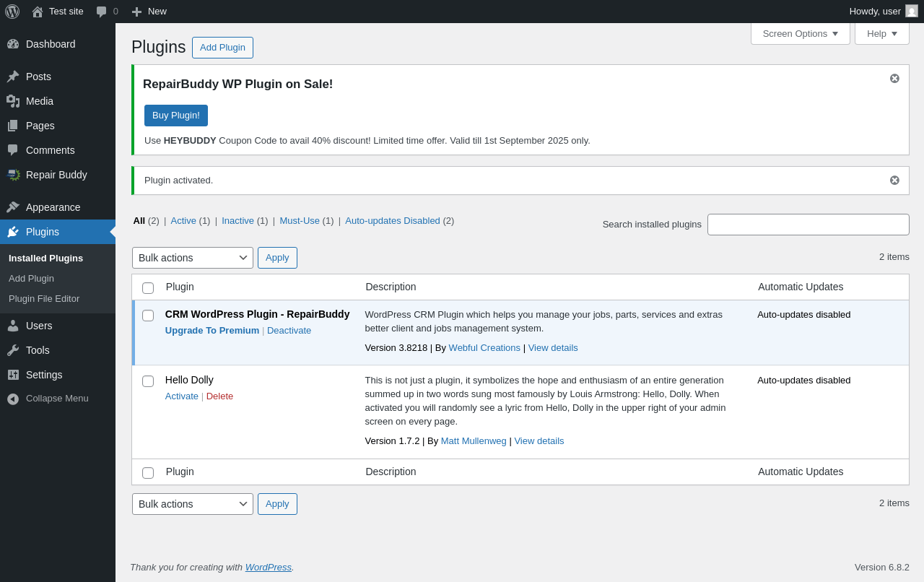This screenshot has height=582, width=924.
Task: Open Webful Creations author link
Action: [484, 347]
